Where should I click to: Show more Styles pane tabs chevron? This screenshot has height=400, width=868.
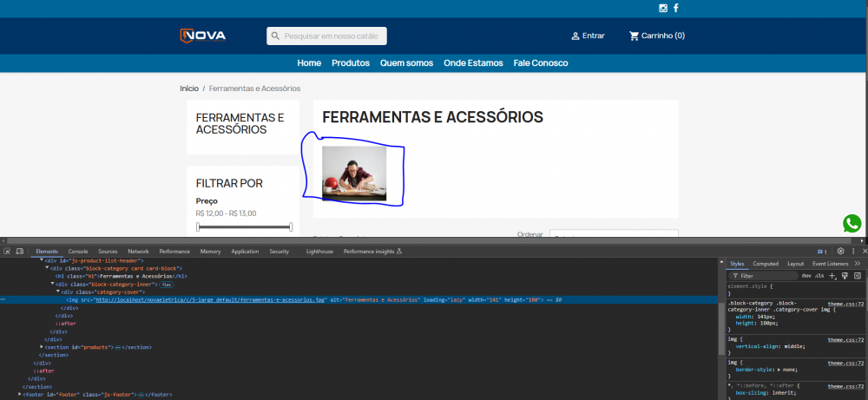click(858, 264)
